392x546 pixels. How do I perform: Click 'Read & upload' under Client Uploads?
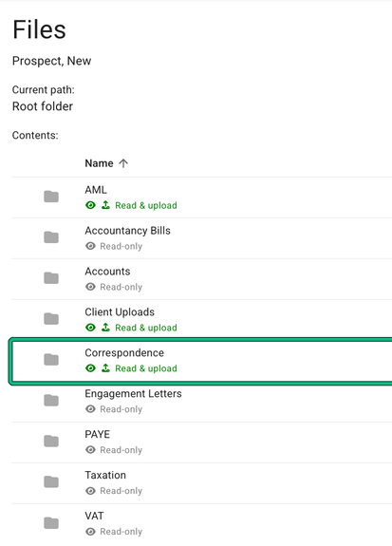tap(146, 328)
